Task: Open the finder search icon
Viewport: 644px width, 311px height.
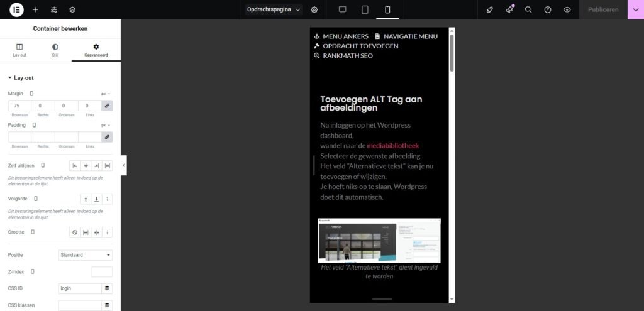Action: coord(528,9)
